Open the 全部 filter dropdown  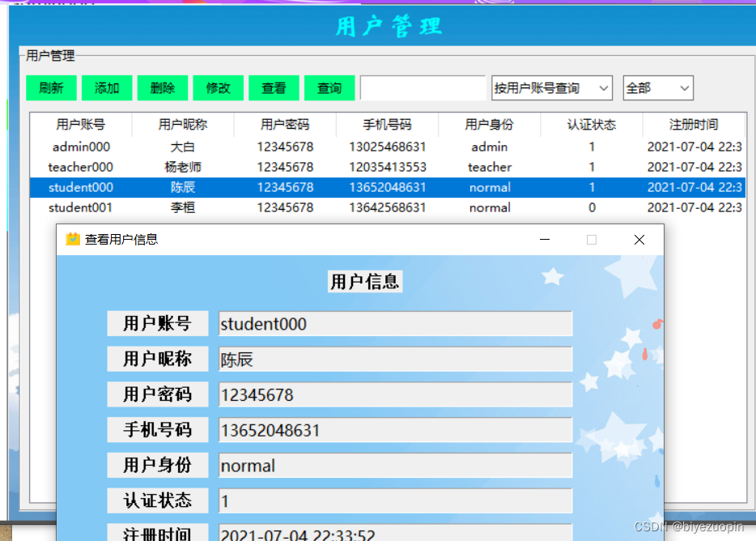pos(658,87)
